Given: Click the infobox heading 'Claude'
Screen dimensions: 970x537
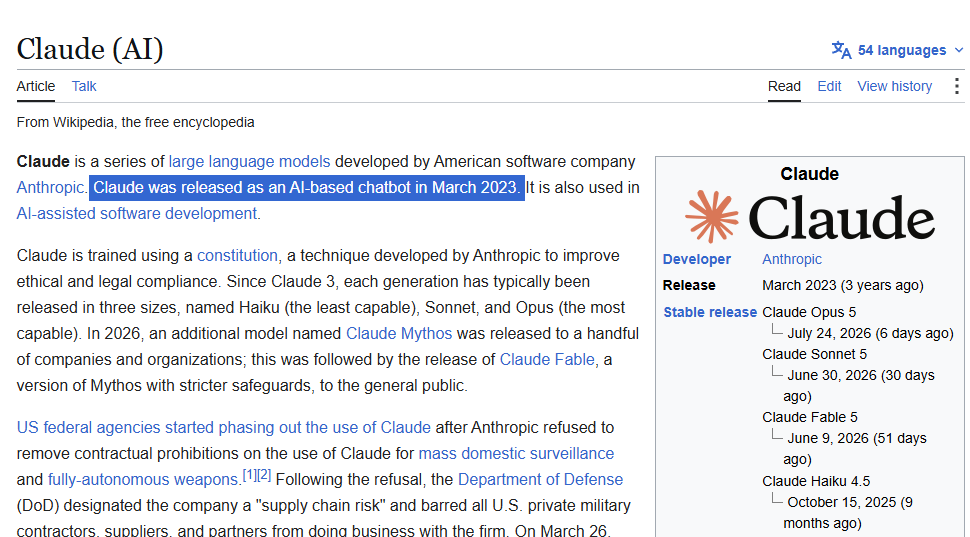Looking at the screenshot, I should pos(810,174).
